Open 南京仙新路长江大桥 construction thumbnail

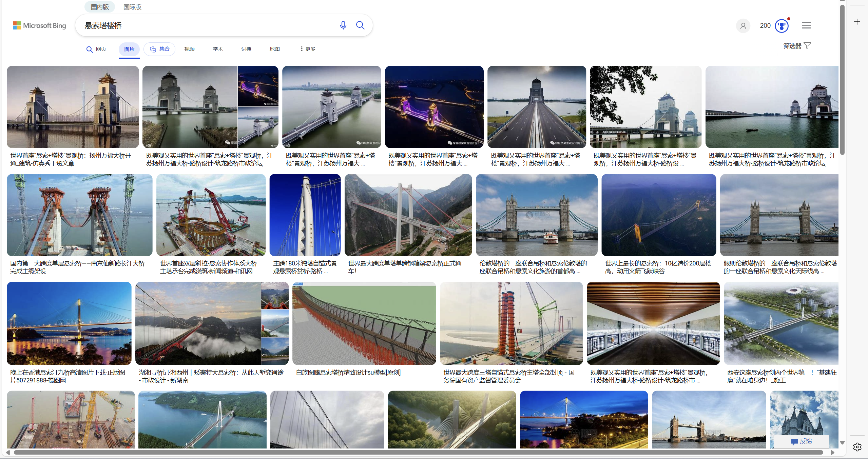tap(79, 215)
